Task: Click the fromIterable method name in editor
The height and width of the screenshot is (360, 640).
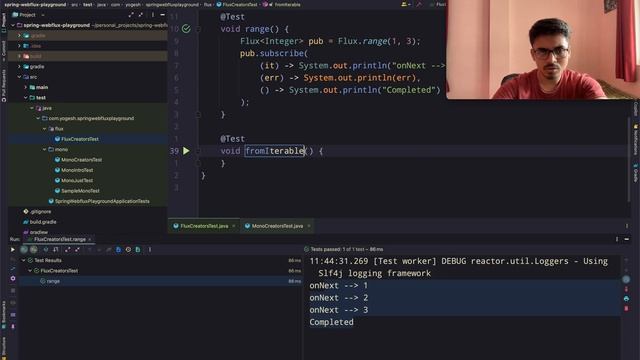Action: tap(275, 151)
